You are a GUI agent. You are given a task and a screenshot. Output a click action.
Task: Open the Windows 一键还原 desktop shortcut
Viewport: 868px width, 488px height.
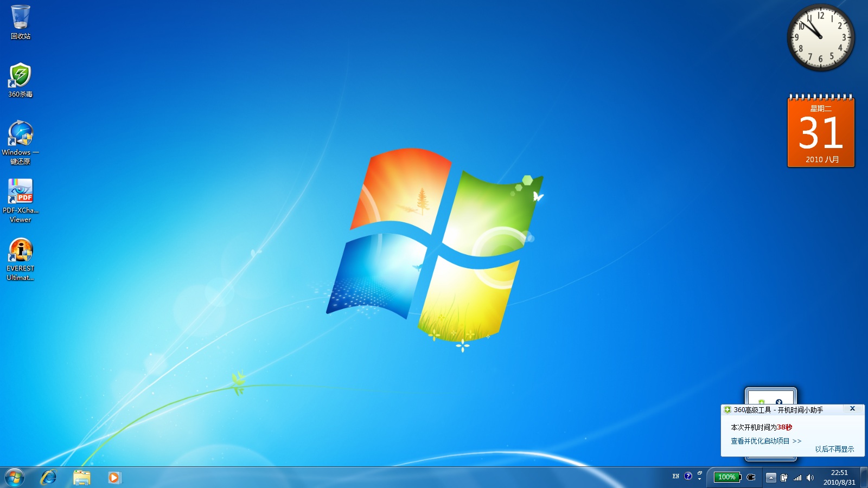20,142
